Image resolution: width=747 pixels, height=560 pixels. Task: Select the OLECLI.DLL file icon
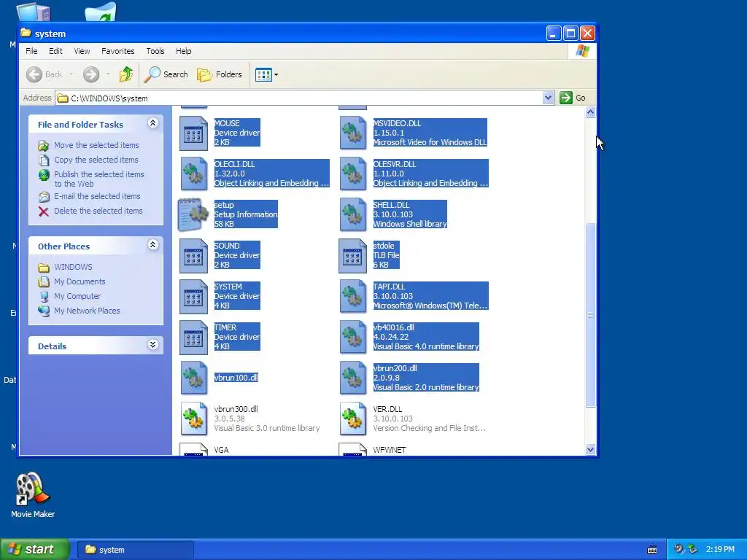[x=193, y=174]
